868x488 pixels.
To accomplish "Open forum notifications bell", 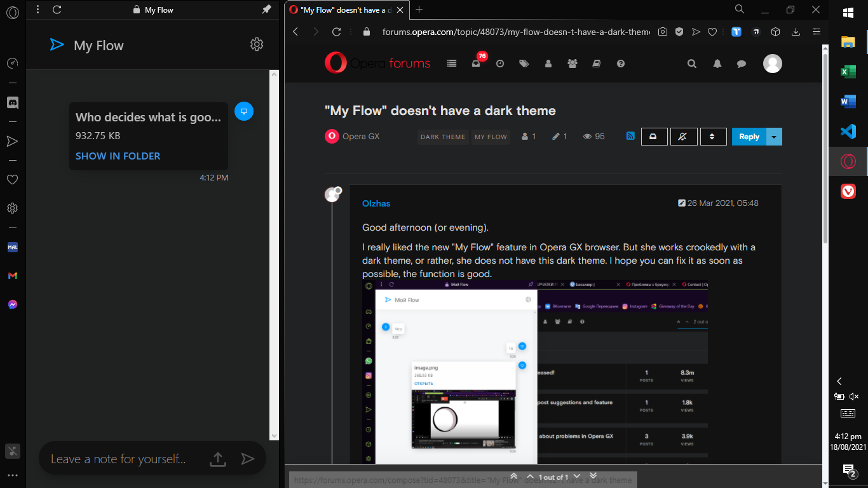I will click(717, 64).
